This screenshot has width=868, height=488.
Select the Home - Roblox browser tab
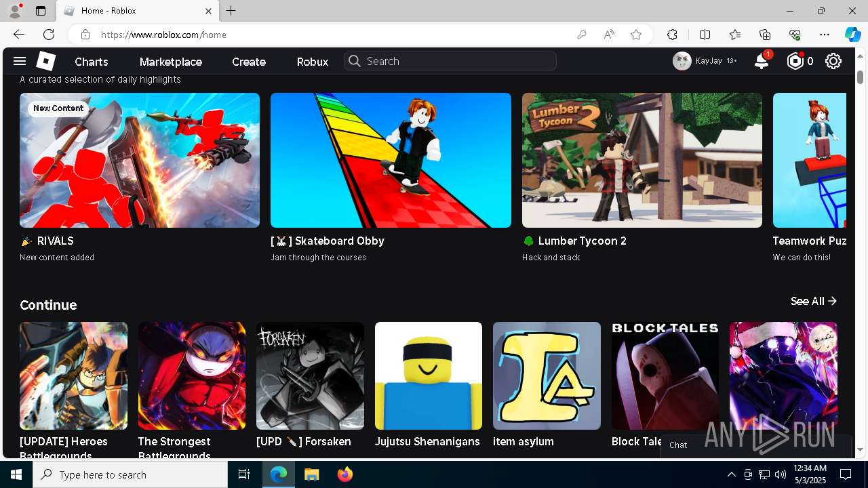138,11
